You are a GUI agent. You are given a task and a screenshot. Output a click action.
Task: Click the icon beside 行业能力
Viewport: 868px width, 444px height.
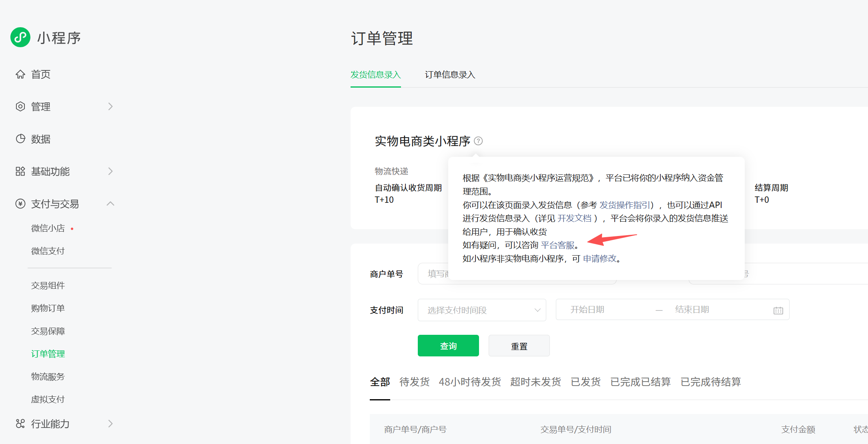point(20,424)
